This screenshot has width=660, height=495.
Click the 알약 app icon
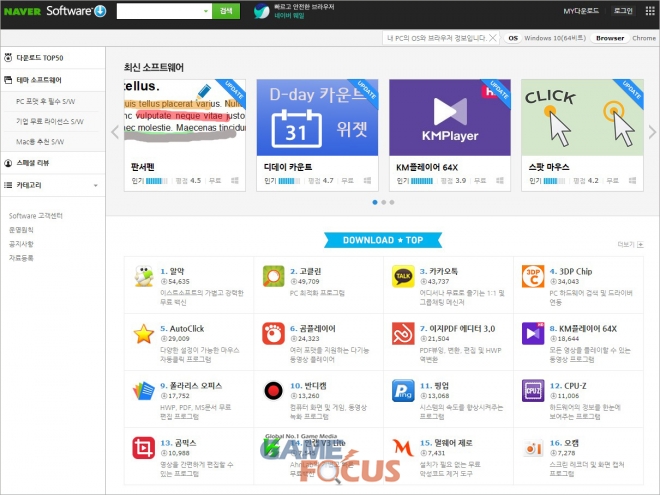click(143, 276)
